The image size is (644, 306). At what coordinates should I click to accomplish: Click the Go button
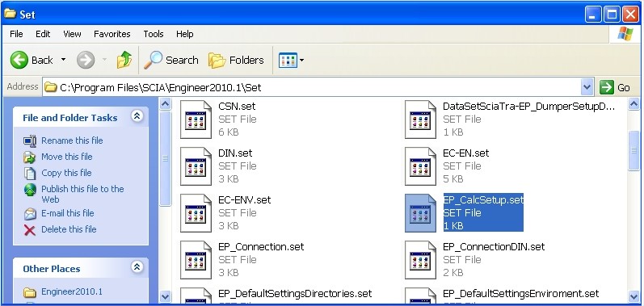615,87
